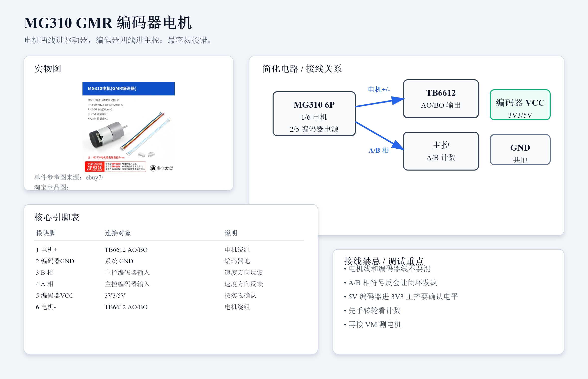Click the 模块脚 column header
Viewport: 588px width, 379px height.
point(46,233)
